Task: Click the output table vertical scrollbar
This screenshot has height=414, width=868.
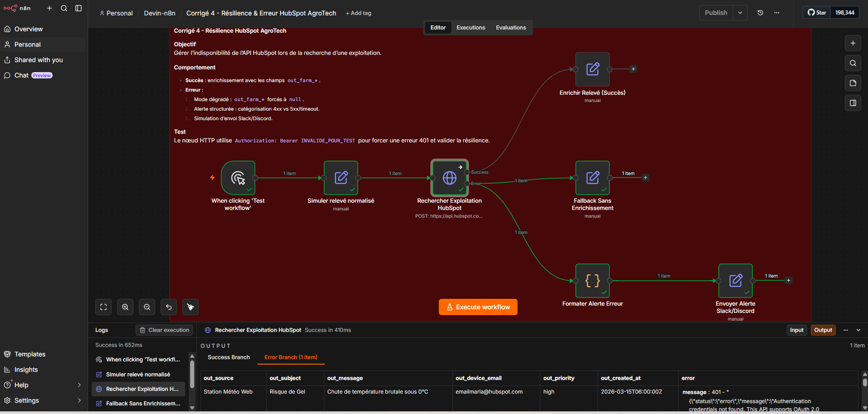Action: (865, 382)
